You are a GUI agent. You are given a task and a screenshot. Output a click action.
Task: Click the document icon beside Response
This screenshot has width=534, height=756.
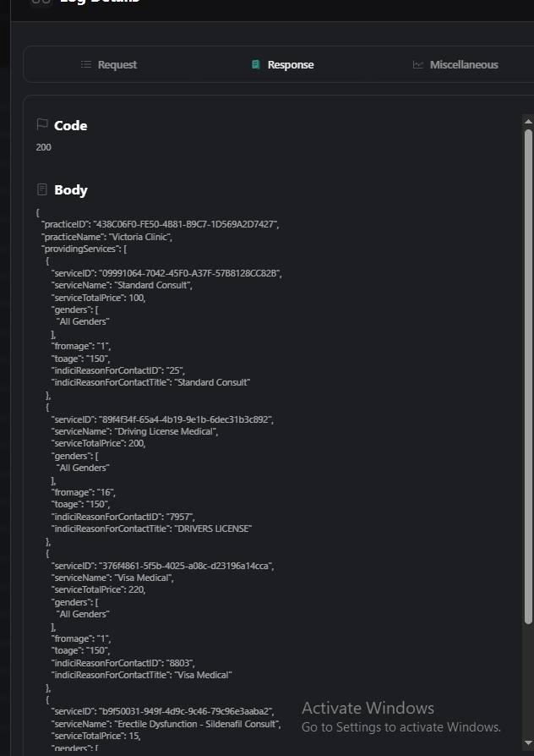256,64
